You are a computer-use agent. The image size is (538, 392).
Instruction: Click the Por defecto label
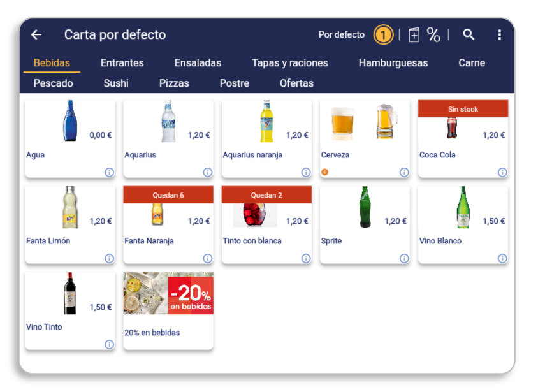coord(342,34)
